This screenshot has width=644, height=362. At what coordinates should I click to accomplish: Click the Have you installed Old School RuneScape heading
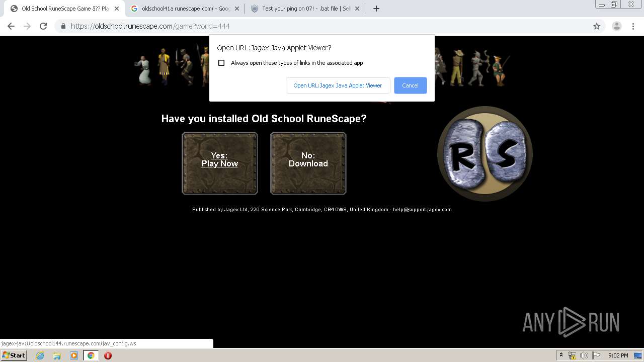(264, 119)
